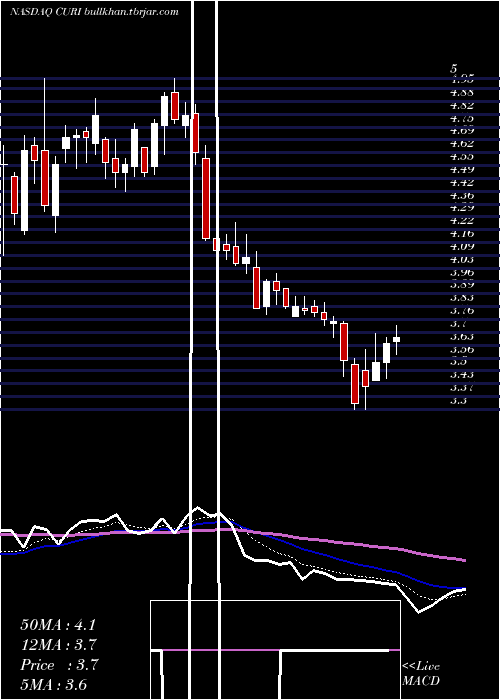The width and height of the screenshot is (500, 700).
Task: Click the 3.43 price axis label
Action: coord(462,375)
